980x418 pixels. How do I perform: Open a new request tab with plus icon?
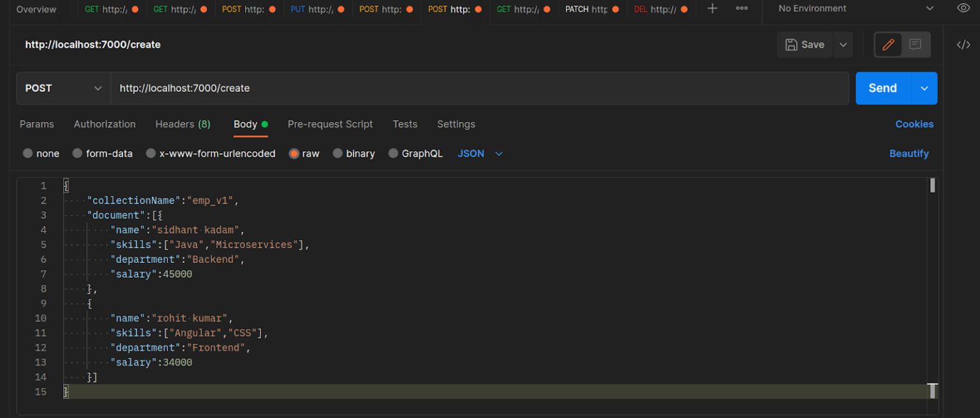pyautogui.click(x=711, y=8)
